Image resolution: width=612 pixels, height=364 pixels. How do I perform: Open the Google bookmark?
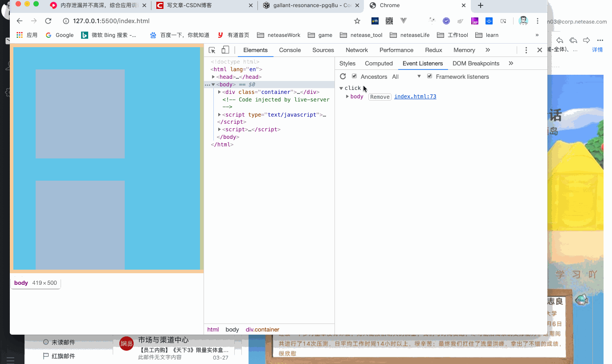[x=59, y=35]
